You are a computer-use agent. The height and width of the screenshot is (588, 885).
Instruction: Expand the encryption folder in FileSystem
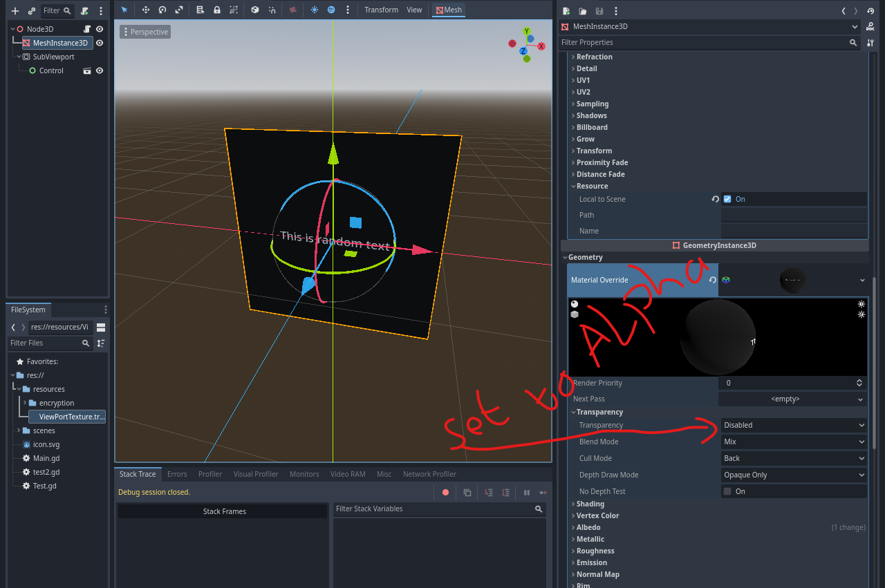(x=25, y=403)
